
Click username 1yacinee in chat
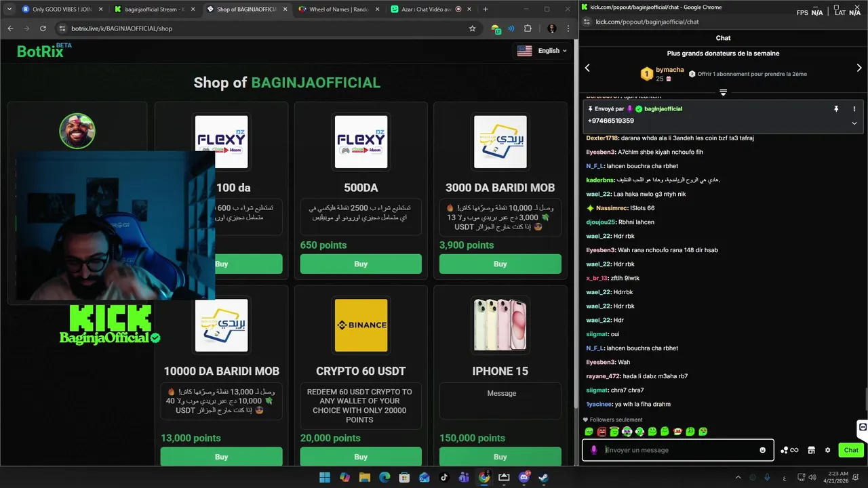[599, 404]
